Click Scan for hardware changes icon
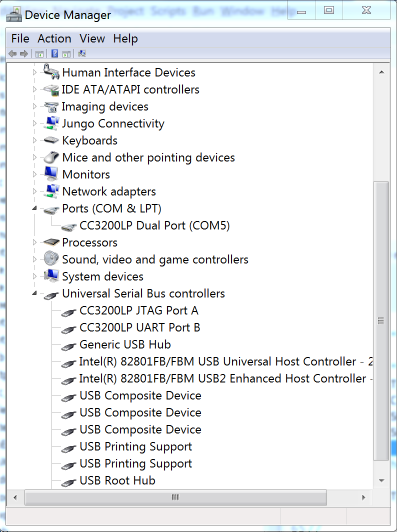Viewport: 397px width, 532px height. [x=82, y=53]
